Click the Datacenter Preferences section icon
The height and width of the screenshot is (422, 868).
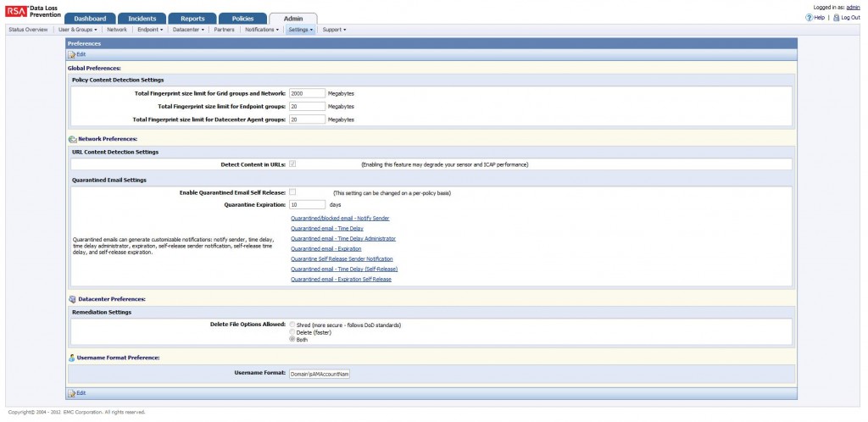tap(72, 299)
